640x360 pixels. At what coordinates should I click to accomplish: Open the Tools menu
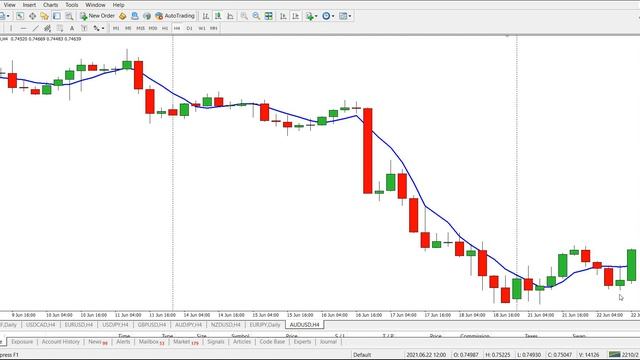point(72,5)
